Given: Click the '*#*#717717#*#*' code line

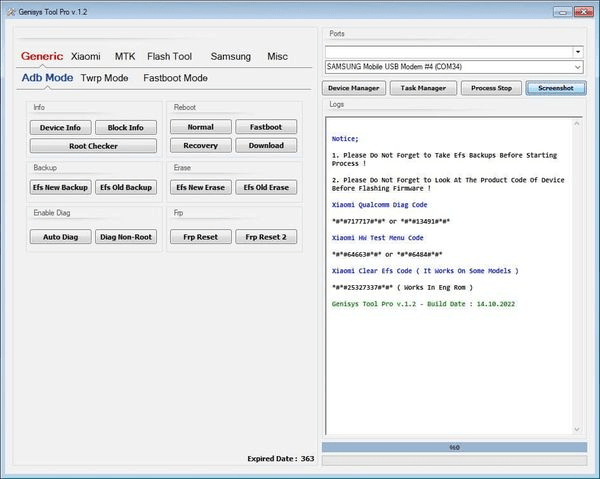Looking at the screenshot, I should click(x=391, y=221).
